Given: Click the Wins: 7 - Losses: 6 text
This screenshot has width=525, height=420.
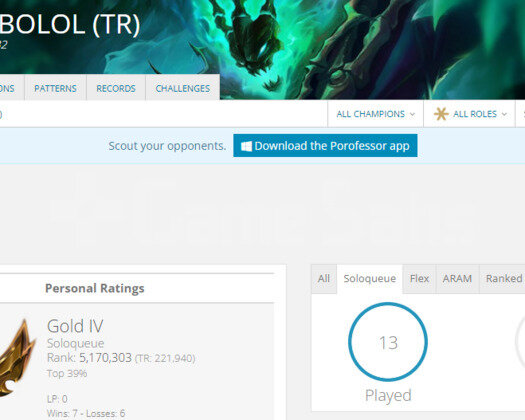Looking at the screenshot, I should click(86, 413).
